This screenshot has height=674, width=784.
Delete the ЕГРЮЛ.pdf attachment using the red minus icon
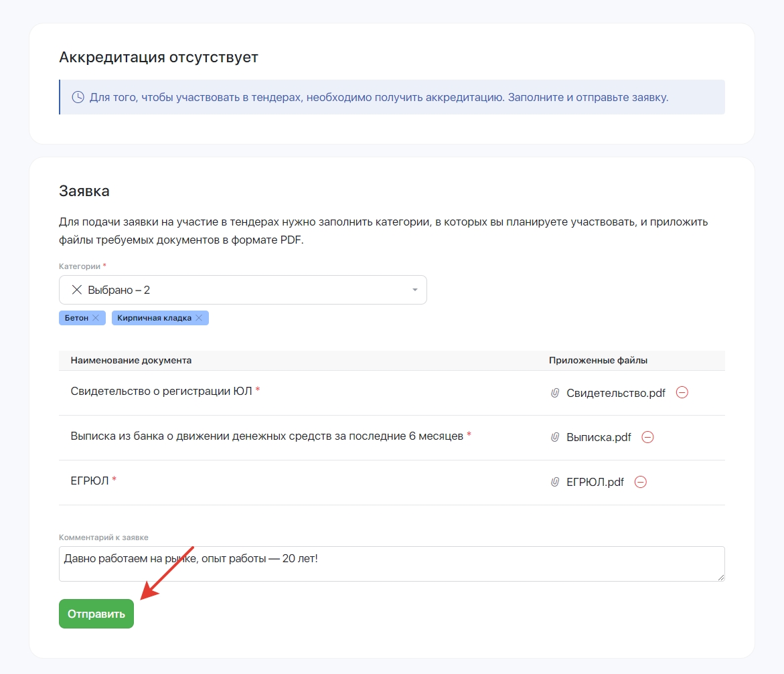pos(641,482)
